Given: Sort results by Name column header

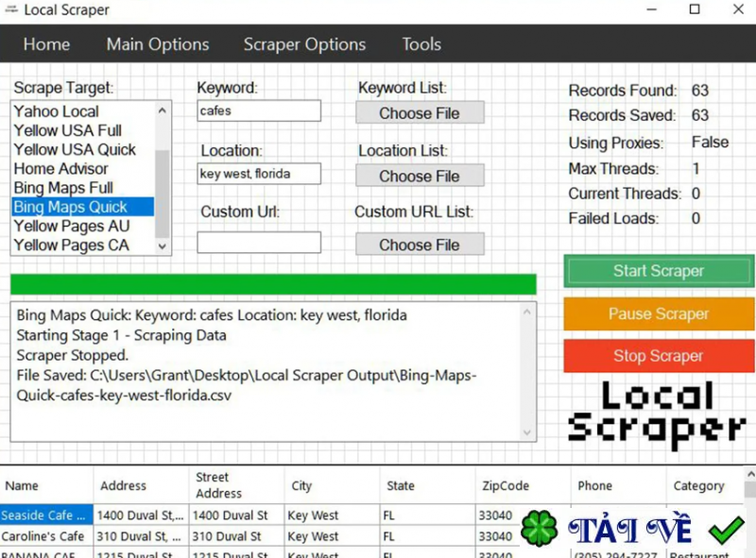Looking at the screenshot, I should (x=46, y=485).
